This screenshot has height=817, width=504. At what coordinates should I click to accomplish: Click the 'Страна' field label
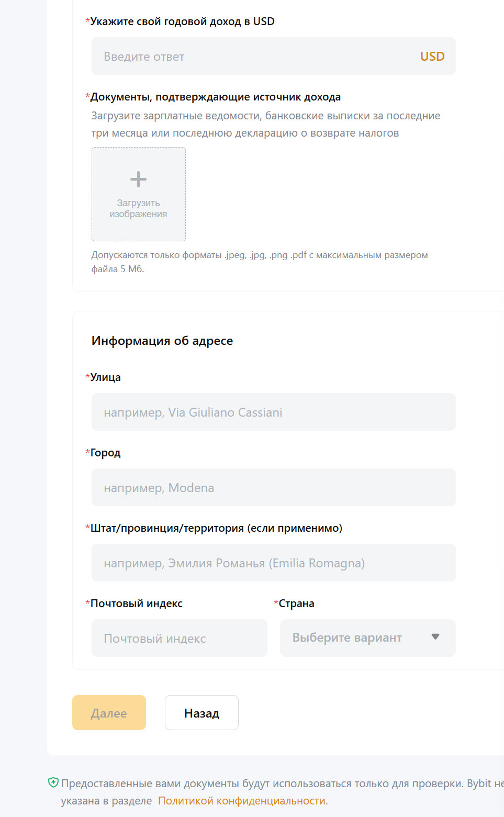296,603
